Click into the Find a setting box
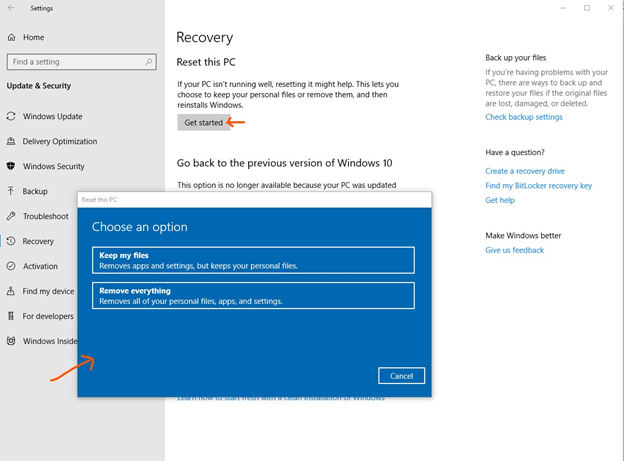This screenshot has height=461, width=624. pyautogui.click(x=82, y=62)
